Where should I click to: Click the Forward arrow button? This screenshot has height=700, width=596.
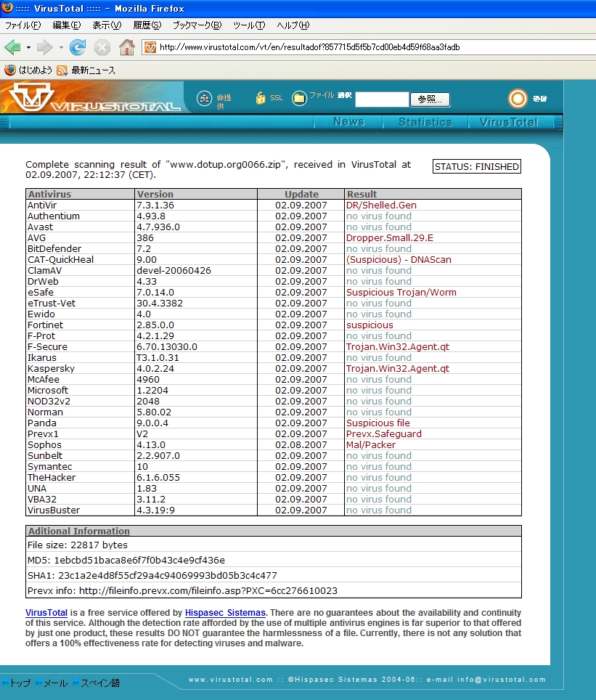click(x=44, y=48)
